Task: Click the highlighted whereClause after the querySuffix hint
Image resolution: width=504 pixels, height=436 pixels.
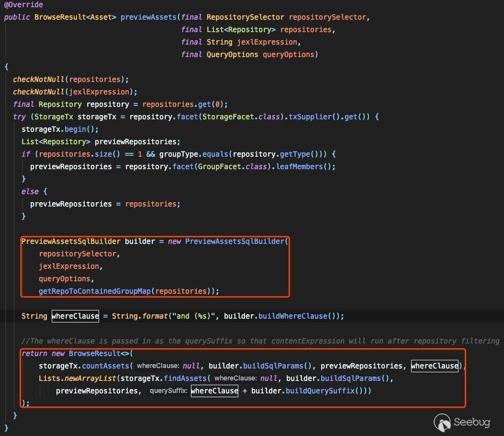Action: coord(214,391)
